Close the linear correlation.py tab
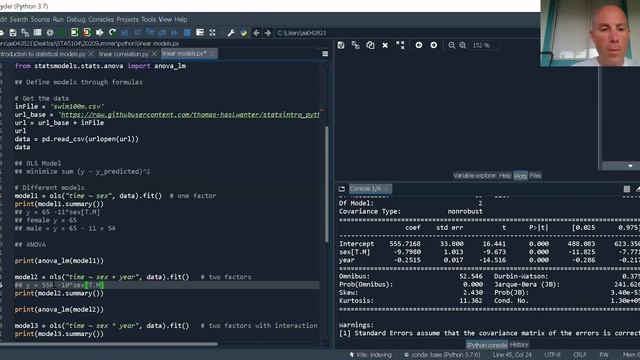This screenshot has height=360, width=640. click(x=154, y=54)
